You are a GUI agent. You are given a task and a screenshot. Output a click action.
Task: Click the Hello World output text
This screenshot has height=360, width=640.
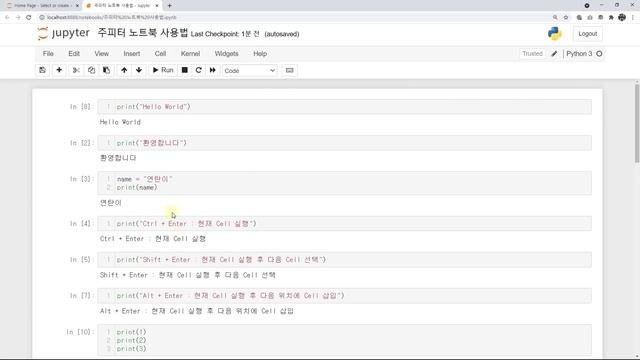120,122
